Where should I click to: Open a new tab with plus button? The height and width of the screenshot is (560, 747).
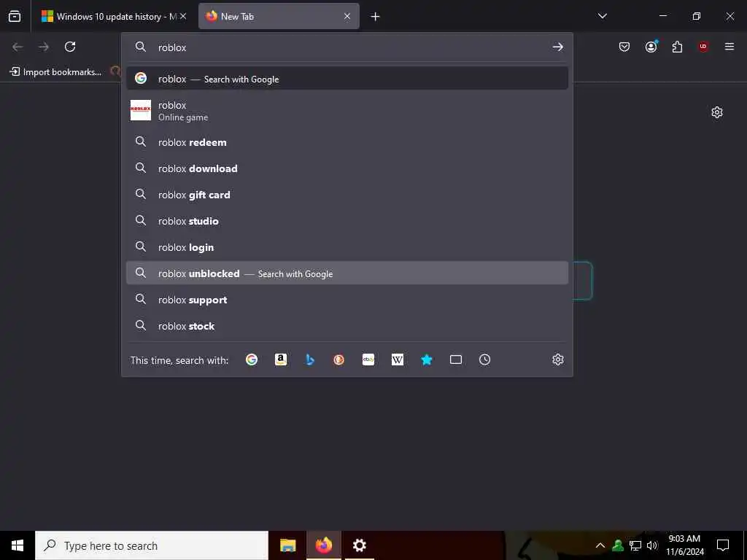[376, 17]
